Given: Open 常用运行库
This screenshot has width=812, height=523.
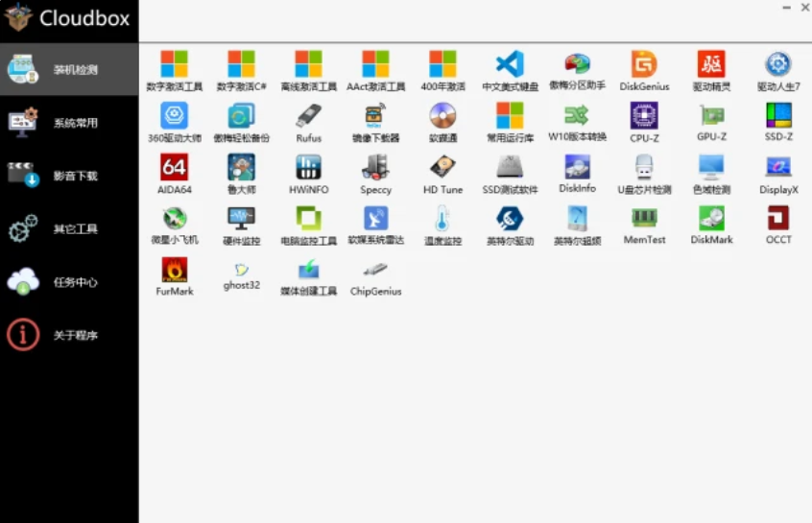Looking at the screenshot, I should coord(510,123).
